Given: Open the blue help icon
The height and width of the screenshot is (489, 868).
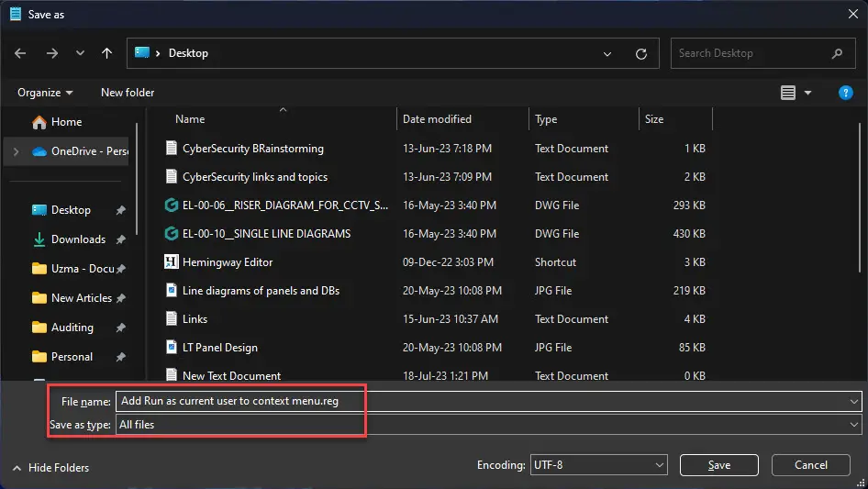Looking at the screenshot, I should coord(845,93).
